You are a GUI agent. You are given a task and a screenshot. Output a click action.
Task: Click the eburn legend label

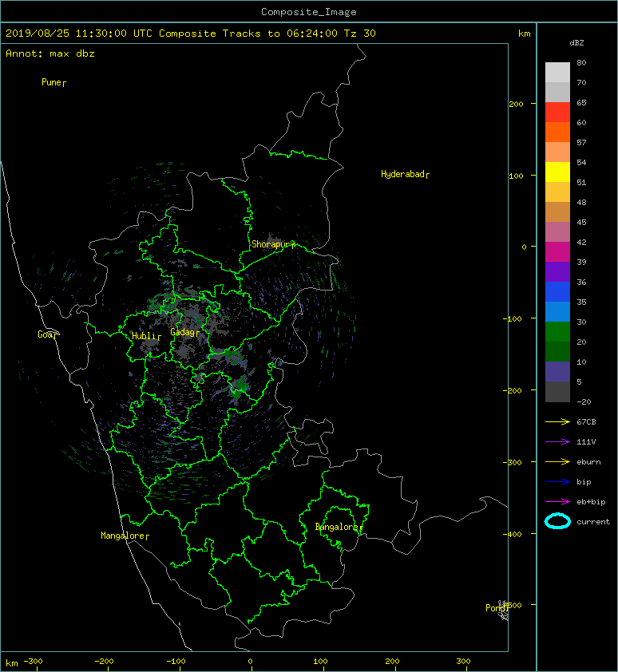click(x=588, y=462)
